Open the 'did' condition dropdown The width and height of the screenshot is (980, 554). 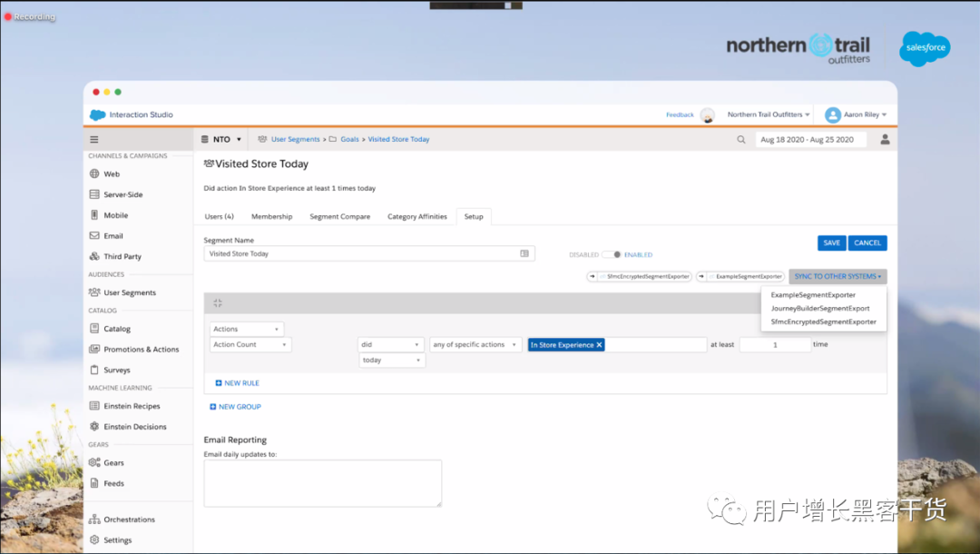(390, 344)
